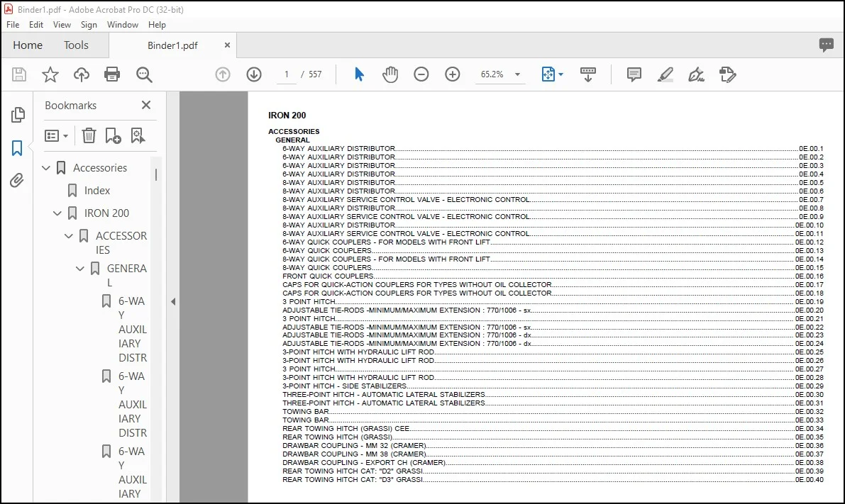
Task: Click the IRON 200 page heading
Action: [x=287, y=116]
